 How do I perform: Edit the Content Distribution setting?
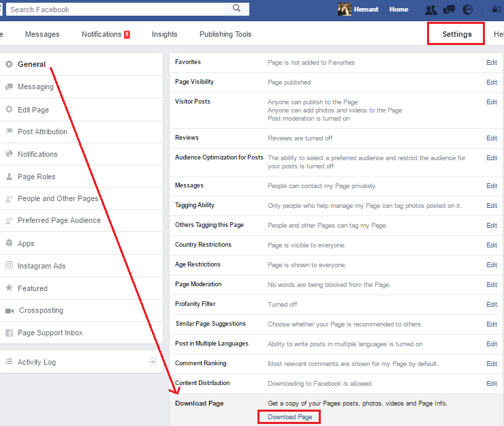(492, 383)
